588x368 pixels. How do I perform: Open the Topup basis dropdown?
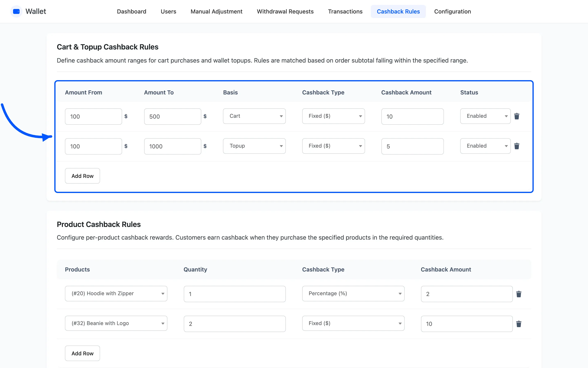click(254, 146)
